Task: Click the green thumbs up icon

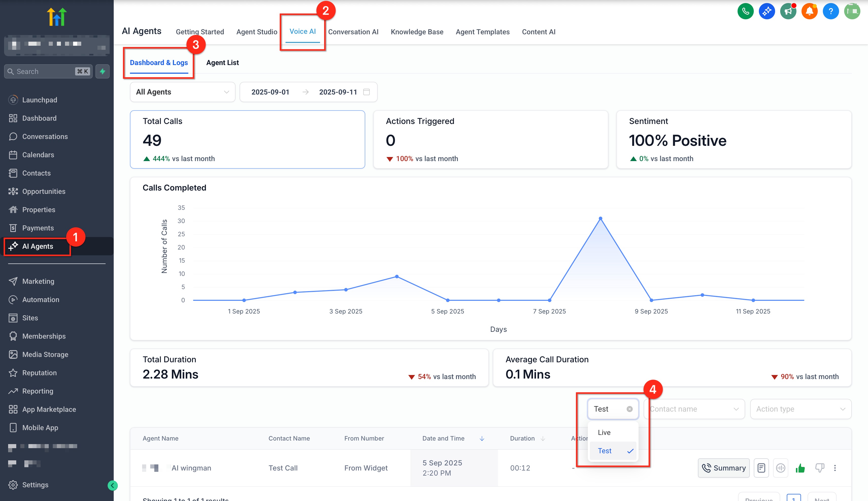Action: click(800, 468)
